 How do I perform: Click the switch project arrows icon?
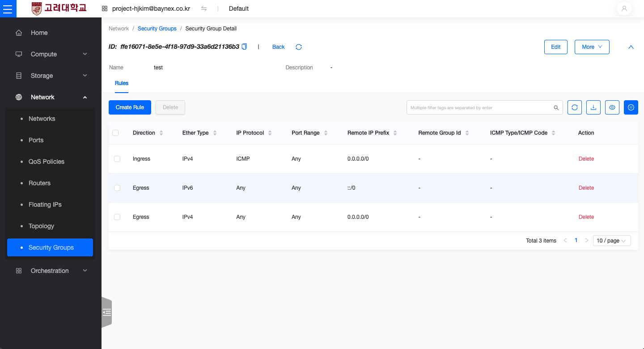coord(204,9)
